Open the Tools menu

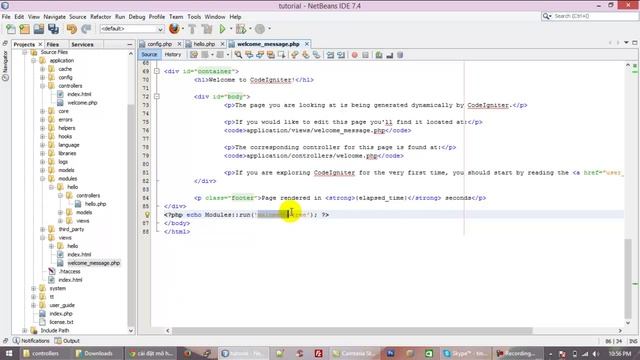194,17
